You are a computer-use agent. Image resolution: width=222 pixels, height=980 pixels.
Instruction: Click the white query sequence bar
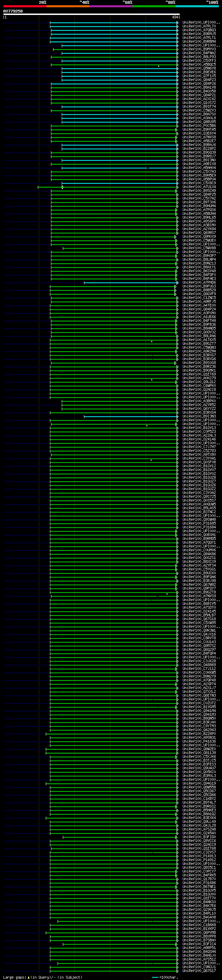(x=92, y=14)
